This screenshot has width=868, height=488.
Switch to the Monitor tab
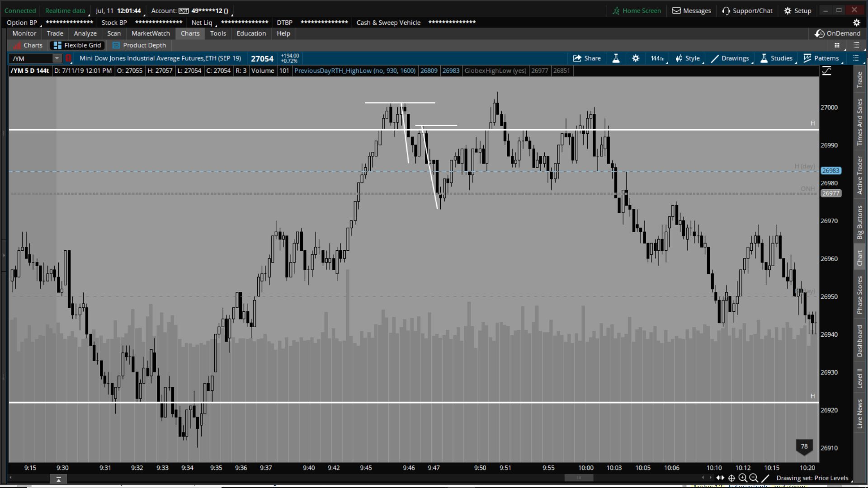tap(24, 33)
